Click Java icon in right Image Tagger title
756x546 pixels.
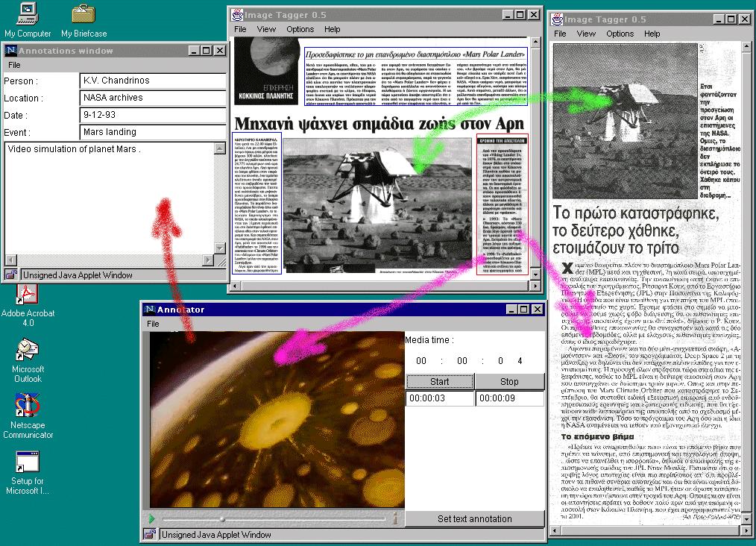point(558,19)
